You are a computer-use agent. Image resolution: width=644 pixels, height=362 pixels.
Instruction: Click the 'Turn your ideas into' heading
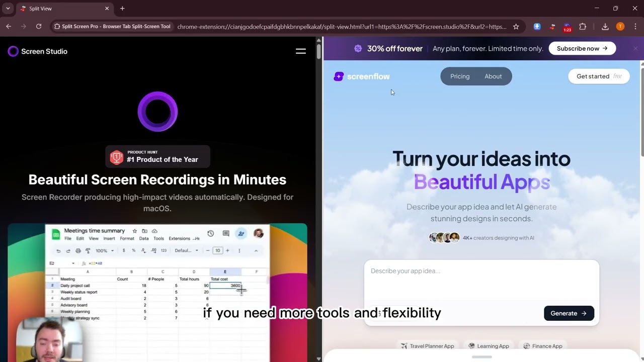481,159
